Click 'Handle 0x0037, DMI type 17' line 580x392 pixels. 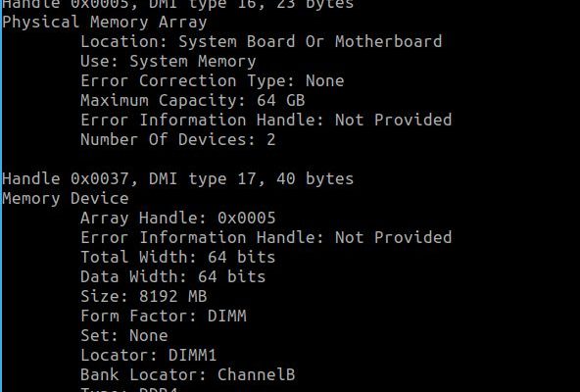[x=178, y=179]
